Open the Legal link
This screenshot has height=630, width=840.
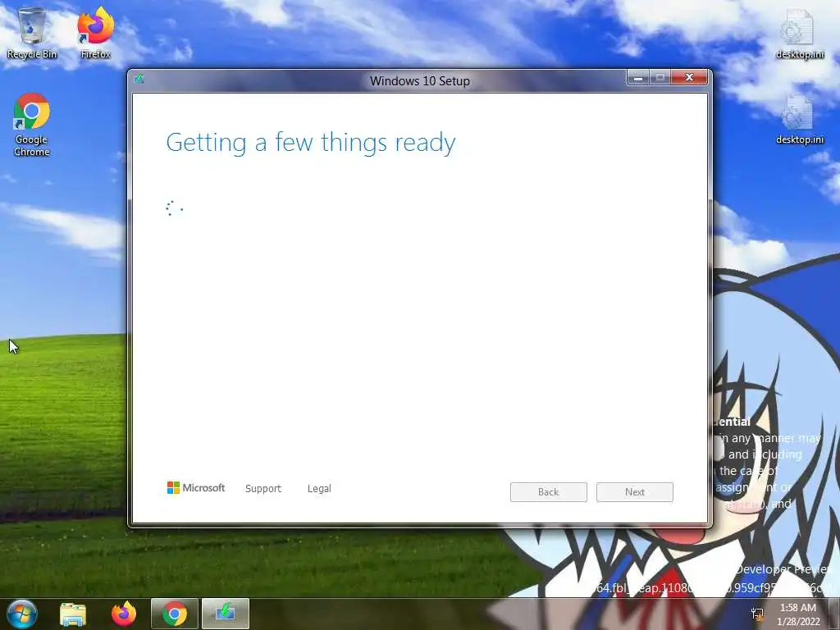click(x=319, y=489)
